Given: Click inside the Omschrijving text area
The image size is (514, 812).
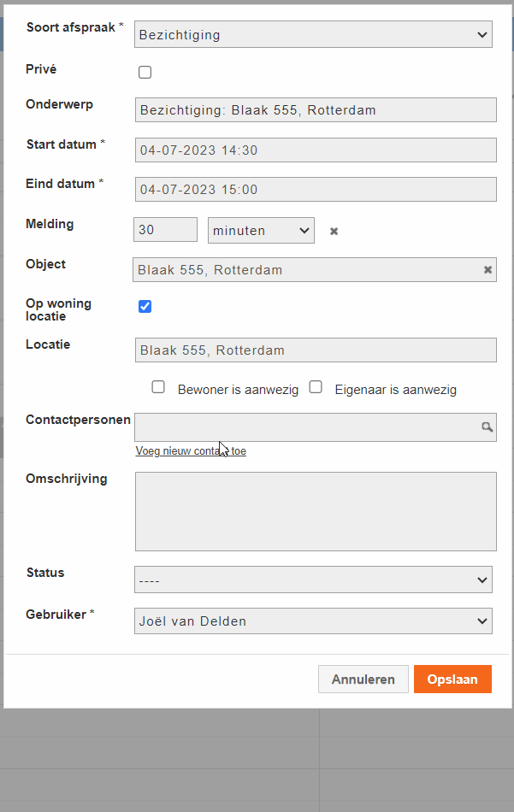Looking at the screenshot, I should point(316,512).
